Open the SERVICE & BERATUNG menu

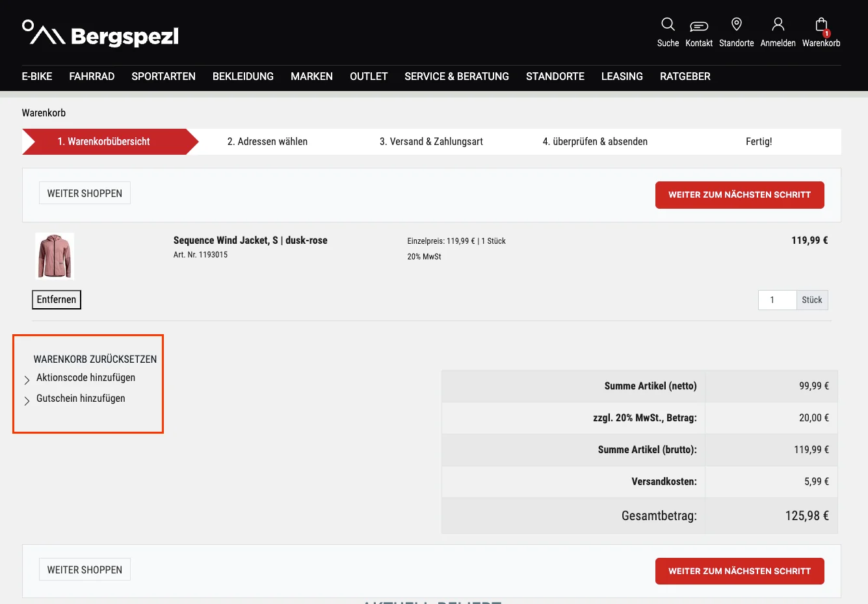[456, 76]
